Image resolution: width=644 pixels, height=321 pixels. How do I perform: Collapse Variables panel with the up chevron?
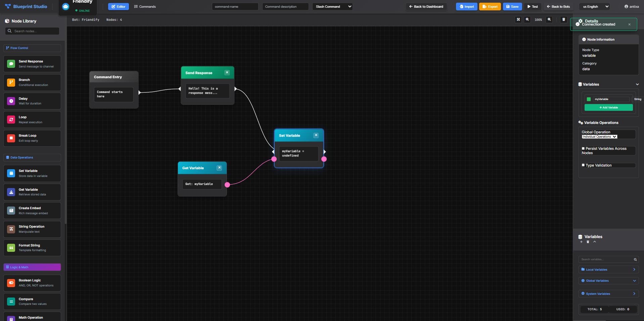coord(595,242)
